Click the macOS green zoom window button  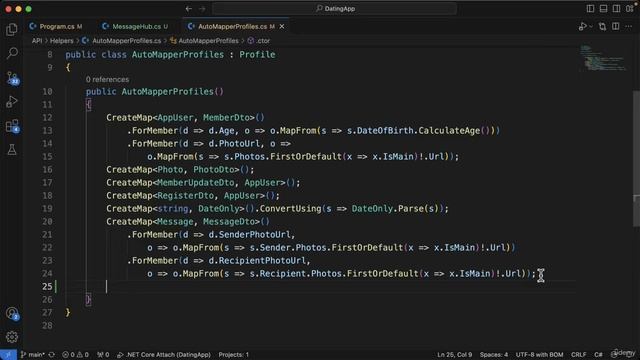[28, 9]
